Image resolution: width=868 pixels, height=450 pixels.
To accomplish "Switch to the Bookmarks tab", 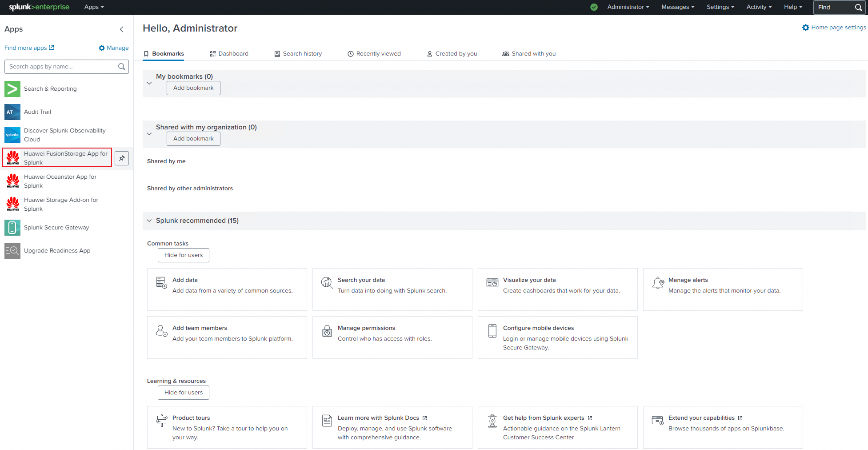I will 164,54.
